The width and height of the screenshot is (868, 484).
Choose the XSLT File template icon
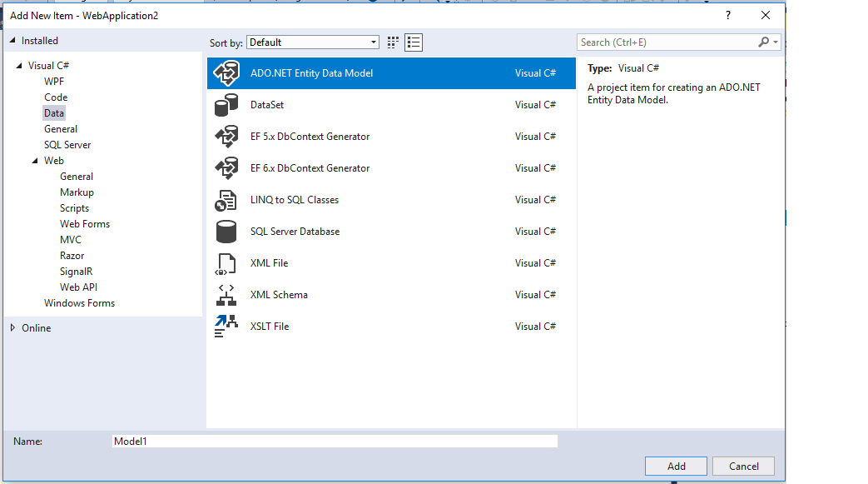click(x=226, y=327)
